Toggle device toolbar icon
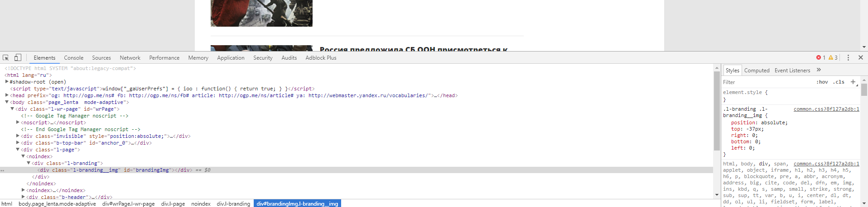Screen dimensions: 868x207 click(18, 58)
